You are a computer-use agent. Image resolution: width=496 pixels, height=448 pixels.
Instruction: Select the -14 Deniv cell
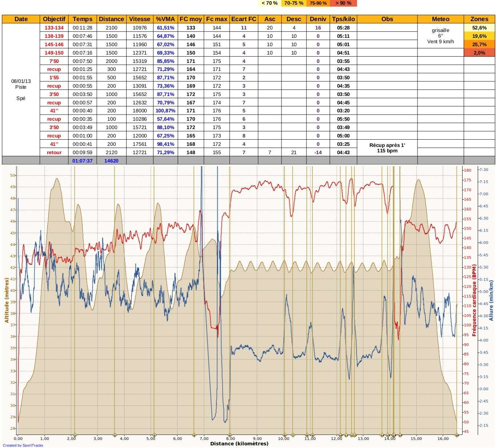tap(318, 152)
